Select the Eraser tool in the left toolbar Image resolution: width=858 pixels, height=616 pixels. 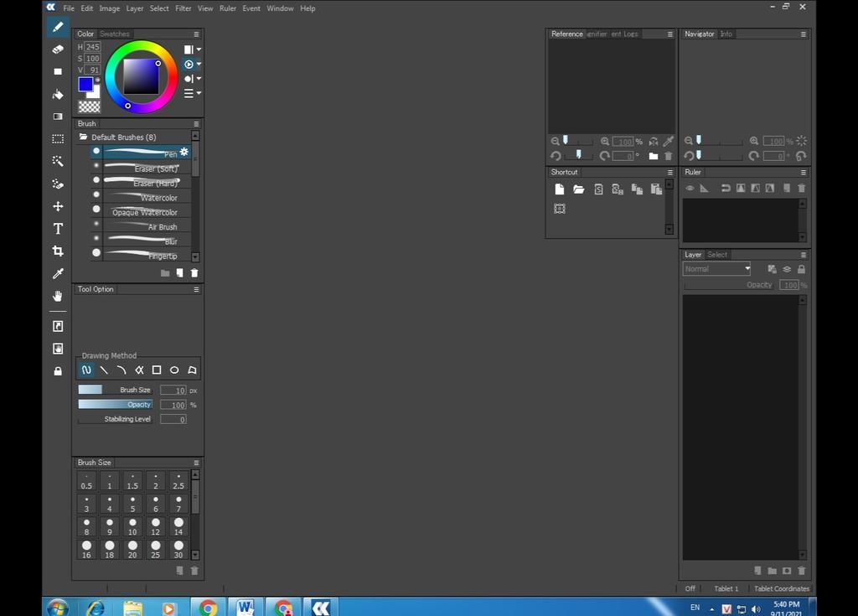point(58,49)
